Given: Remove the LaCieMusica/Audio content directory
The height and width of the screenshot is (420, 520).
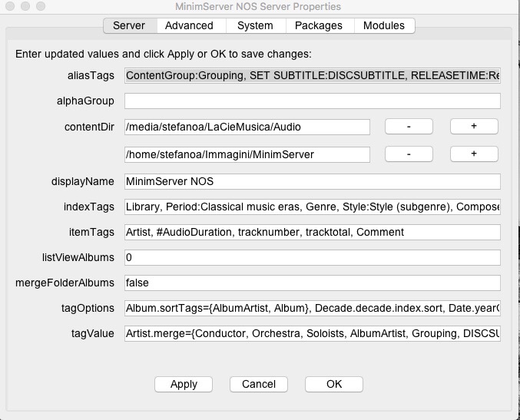Looking at the screenshot, I should pos(409,126).
